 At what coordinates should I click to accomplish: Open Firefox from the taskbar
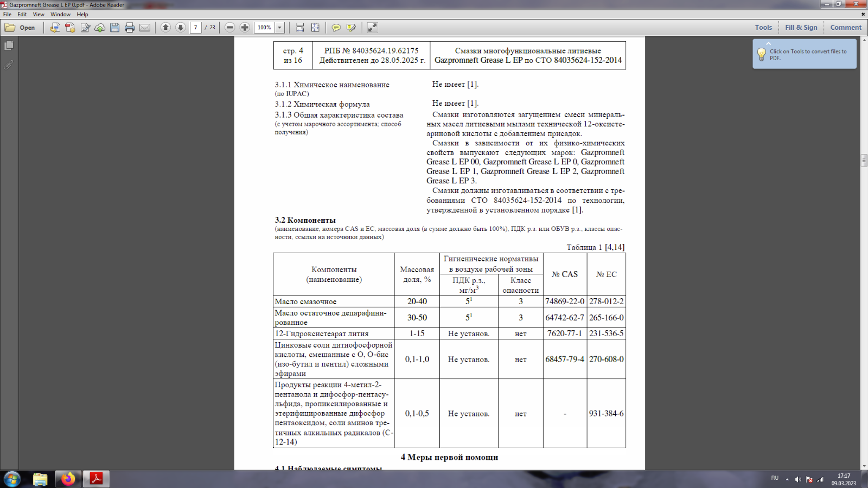coord(68,479)
